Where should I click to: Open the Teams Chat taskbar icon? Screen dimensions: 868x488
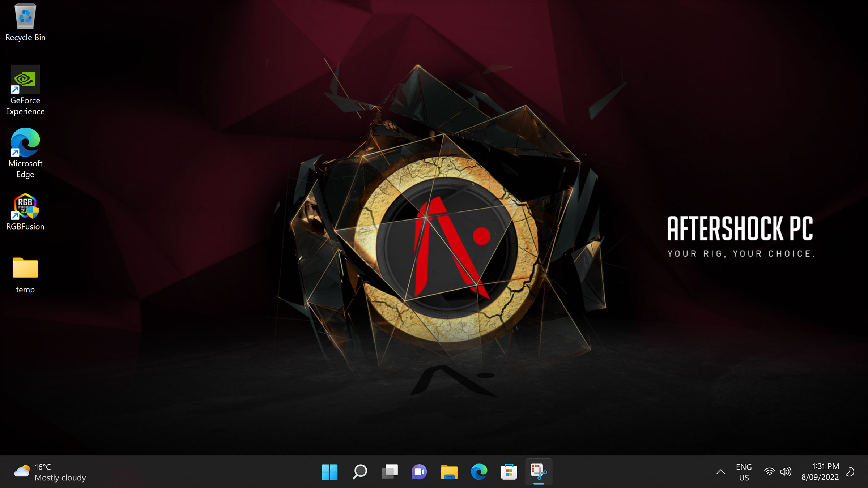point(419,472)
